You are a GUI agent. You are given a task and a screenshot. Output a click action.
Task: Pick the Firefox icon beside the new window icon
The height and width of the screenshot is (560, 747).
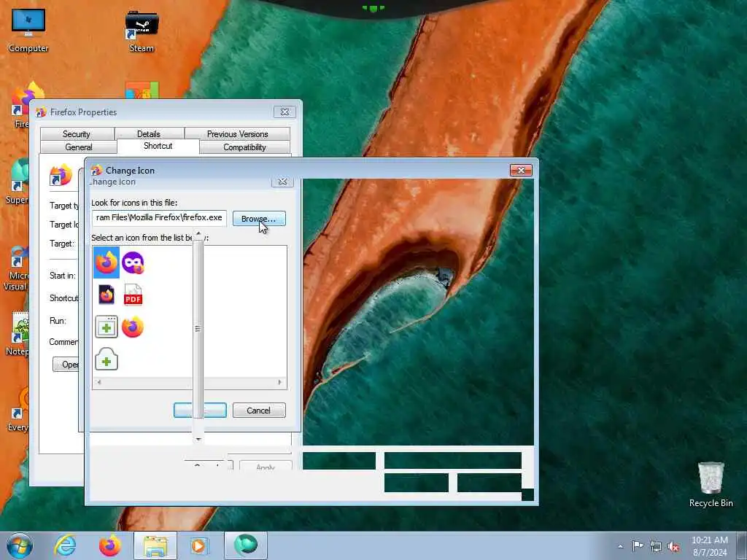(x=133, y=327)
